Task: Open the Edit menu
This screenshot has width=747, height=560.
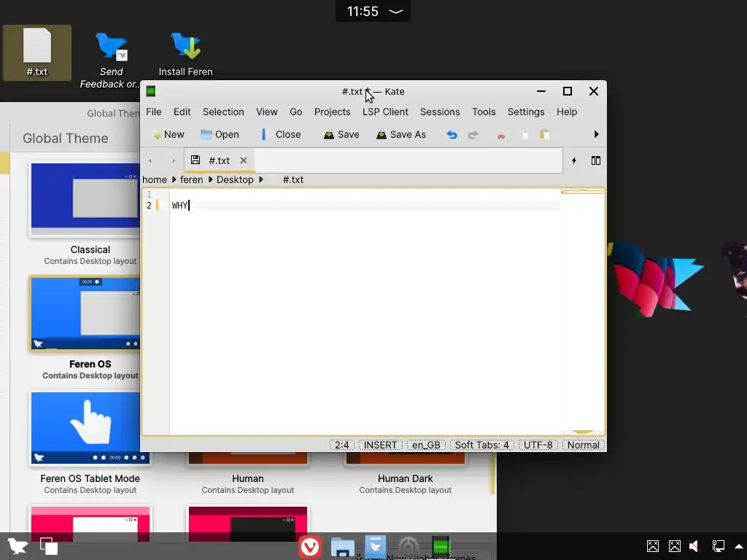Action: (182, 112)
